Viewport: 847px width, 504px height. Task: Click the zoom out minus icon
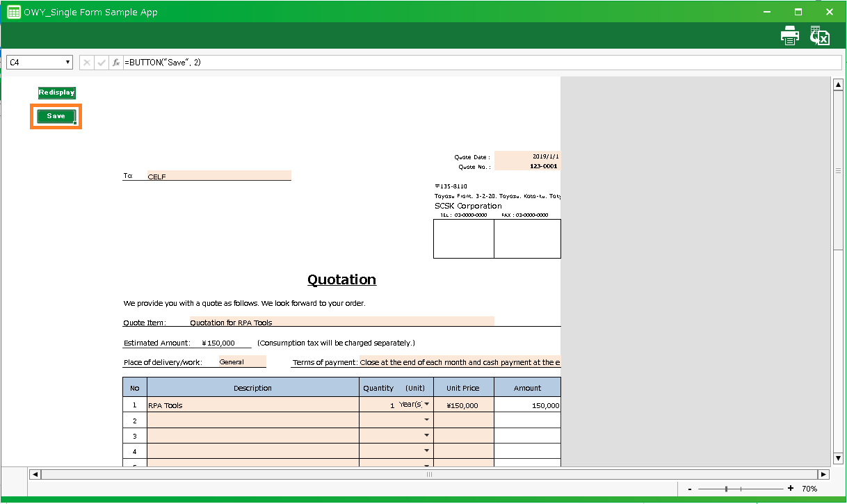point(689,489)
